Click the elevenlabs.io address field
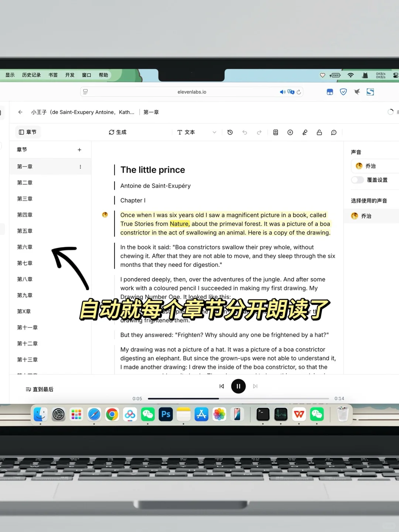This screenshot has height=532, width=399. click(192, 92)
